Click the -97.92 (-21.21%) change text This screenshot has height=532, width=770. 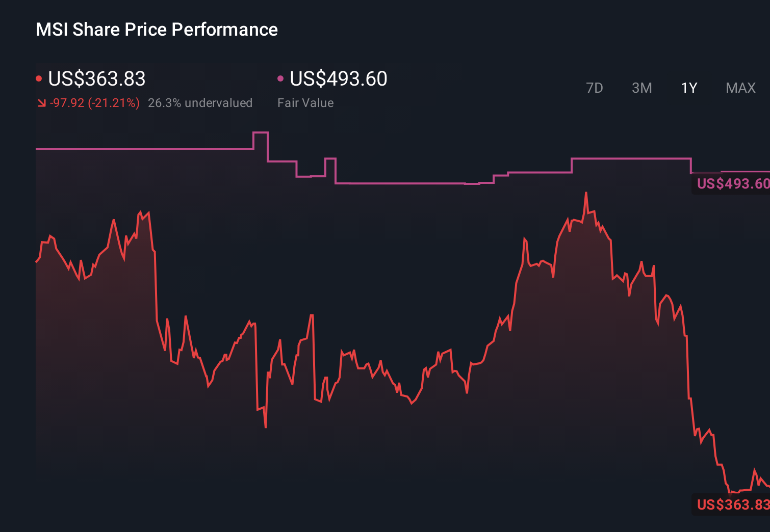[x=94, y=103]
